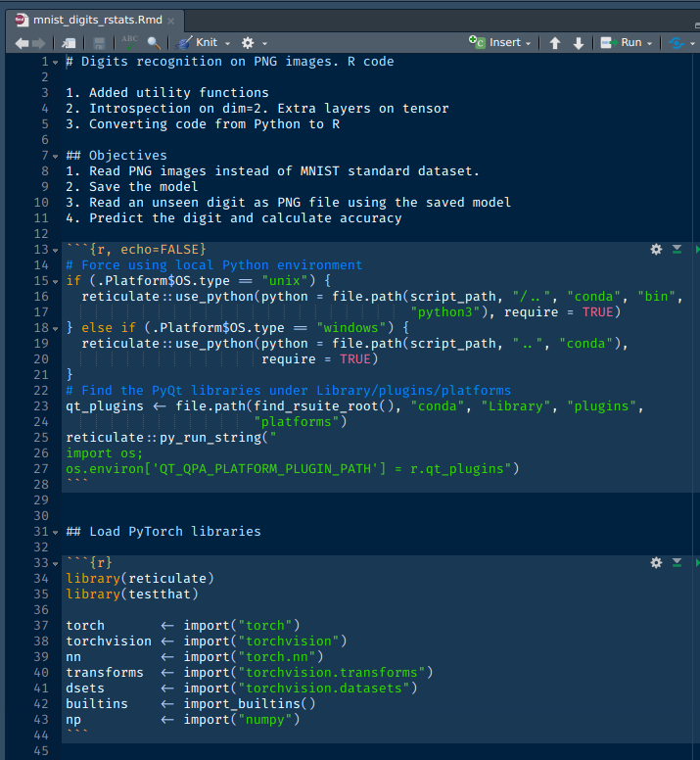This screenshot has height=760, width=700.
Task: Open the Insert chunk menu
Action: tap(501, 42)
